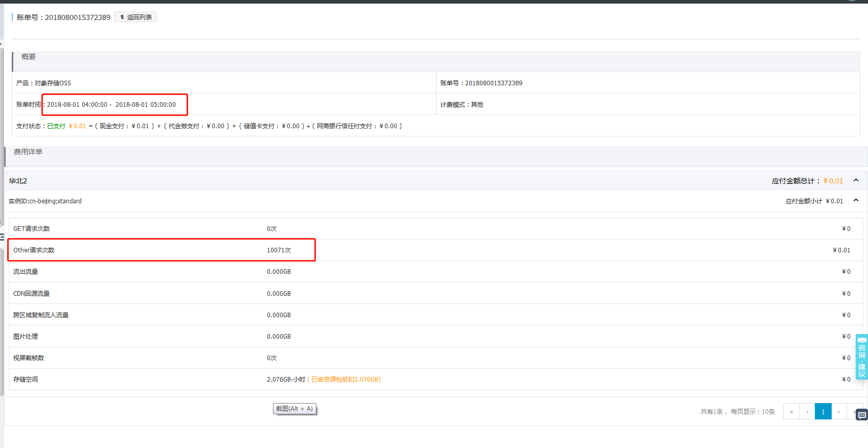The width and height of the screenshot is (868, 448).
Task: Click the left vertical scrollbar up arrow
Action: point(2,44)
